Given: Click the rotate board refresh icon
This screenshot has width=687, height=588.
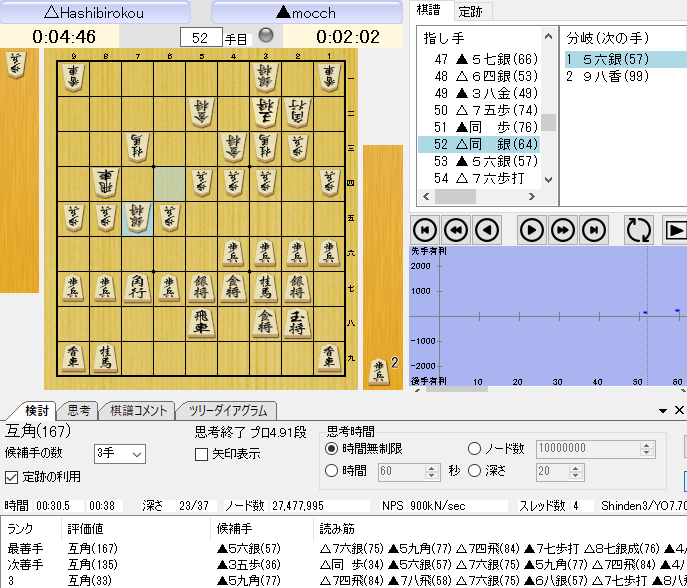Looking at the screenshot, I should coord(638,230).
